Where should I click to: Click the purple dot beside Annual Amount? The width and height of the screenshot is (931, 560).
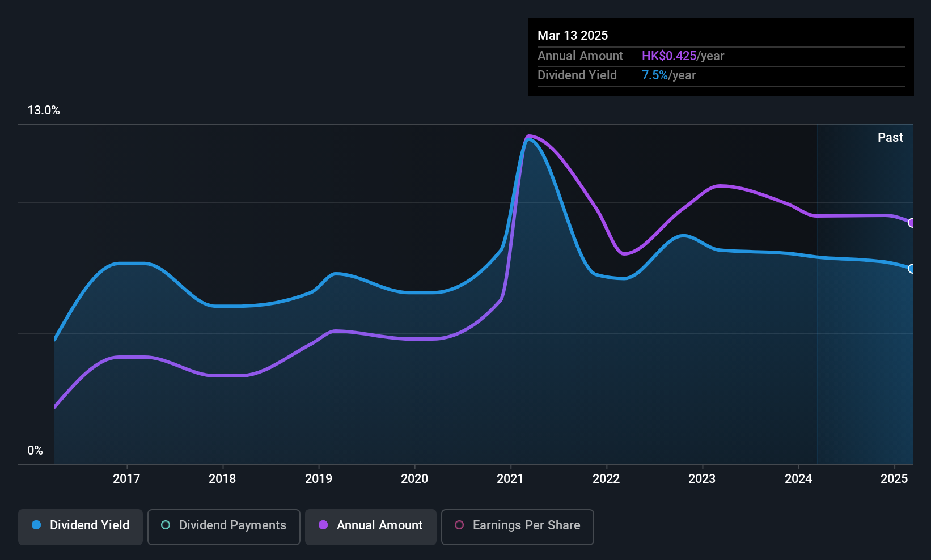pos(323,525)
